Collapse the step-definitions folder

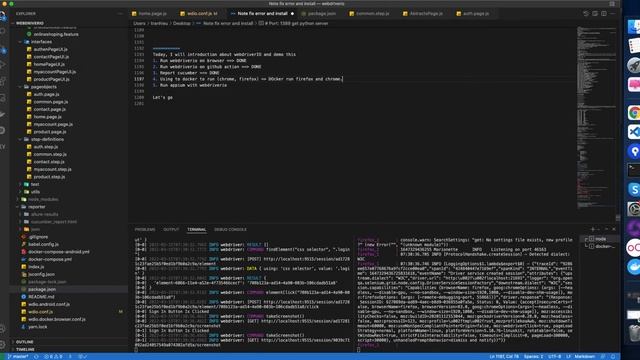click(x=47, y=139)
